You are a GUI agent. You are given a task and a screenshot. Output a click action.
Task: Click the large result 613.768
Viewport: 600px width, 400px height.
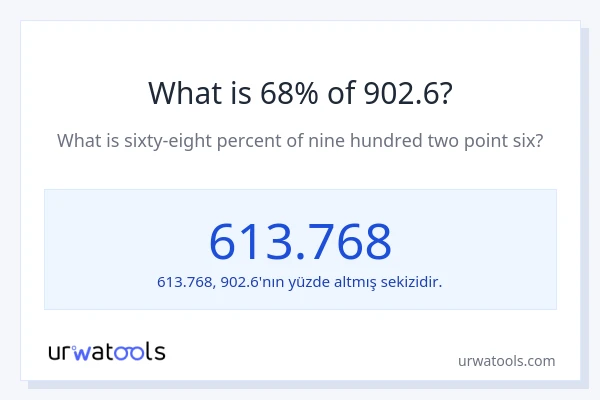pos(300,241)
